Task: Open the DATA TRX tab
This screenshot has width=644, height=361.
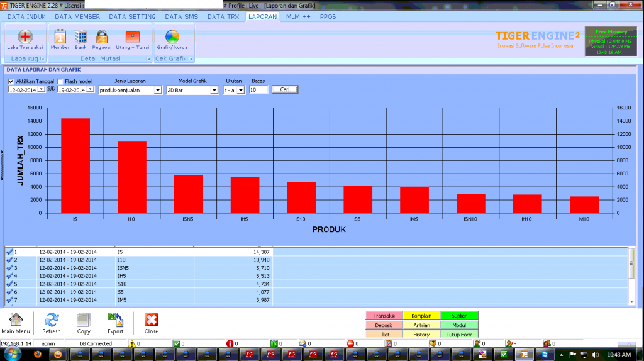Action: (225, 17)
